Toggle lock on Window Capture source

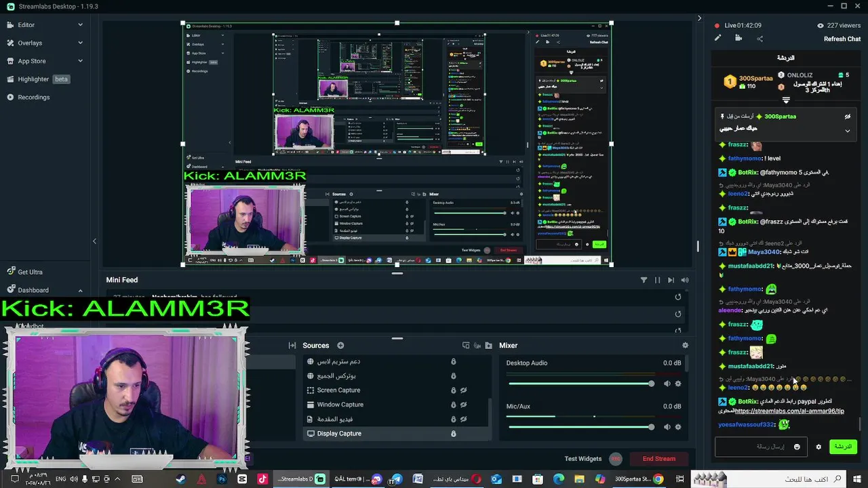[454, 405]
